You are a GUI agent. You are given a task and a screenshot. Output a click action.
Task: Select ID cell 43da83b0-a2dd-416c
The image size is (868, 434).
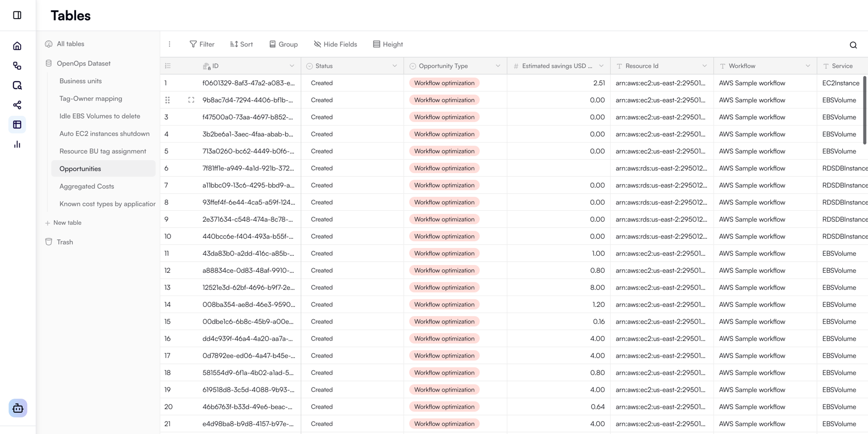(248, 253)
